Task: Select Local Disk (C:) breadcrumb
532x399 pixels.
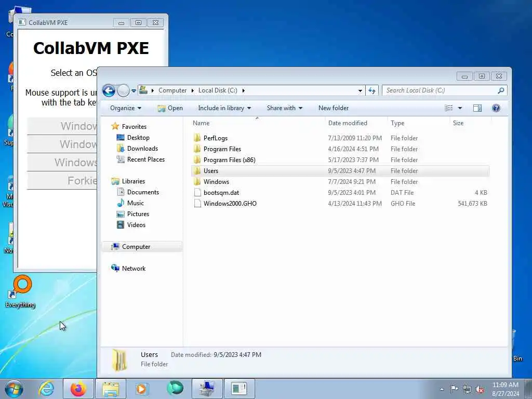Action: 218,90
